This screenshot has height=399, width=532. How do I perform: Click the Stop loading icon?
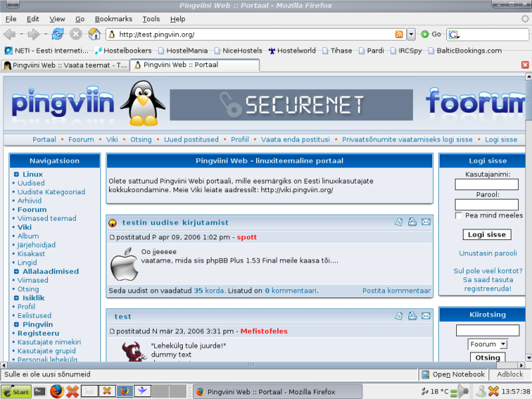76,34
